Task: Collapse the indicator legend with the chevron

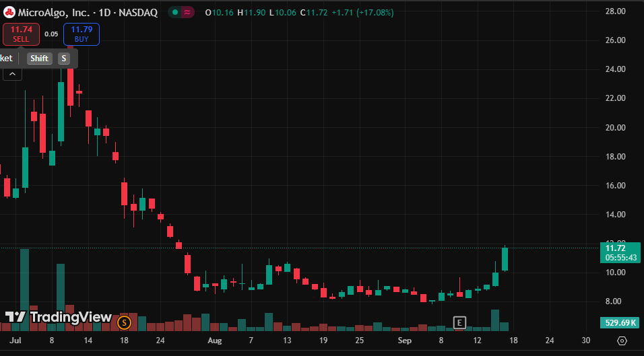Action: (12, 74)
